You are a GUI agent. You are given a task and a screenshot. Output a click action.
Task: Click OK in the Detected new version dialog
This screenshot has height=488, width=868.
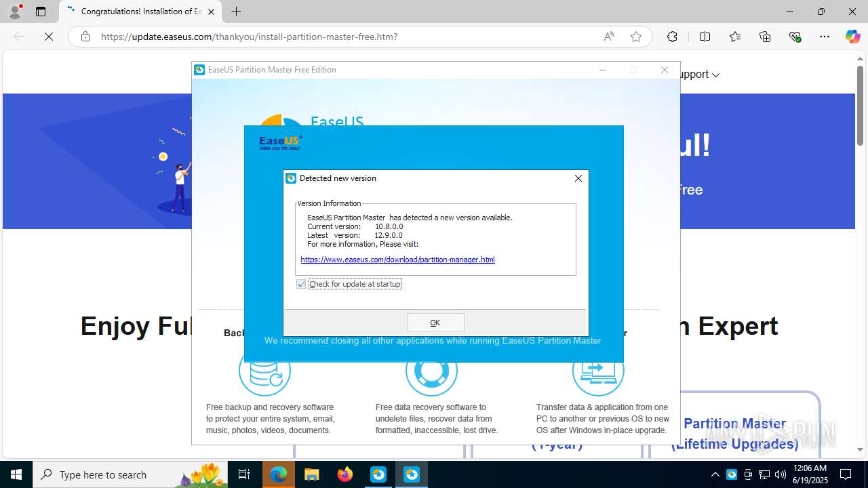coord(435,323)
